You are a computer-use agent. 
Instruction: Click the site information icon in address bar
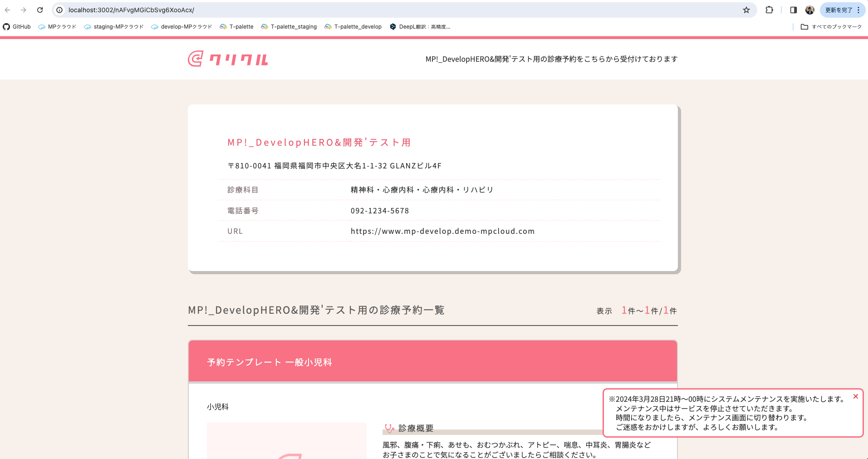[59, 10]
